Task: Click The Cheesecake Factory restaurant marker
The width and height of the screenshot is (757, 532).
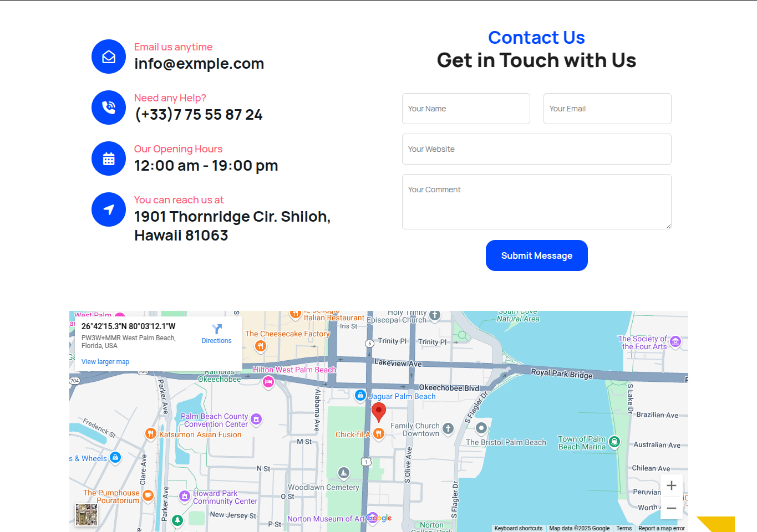Action: pos(261,346)
